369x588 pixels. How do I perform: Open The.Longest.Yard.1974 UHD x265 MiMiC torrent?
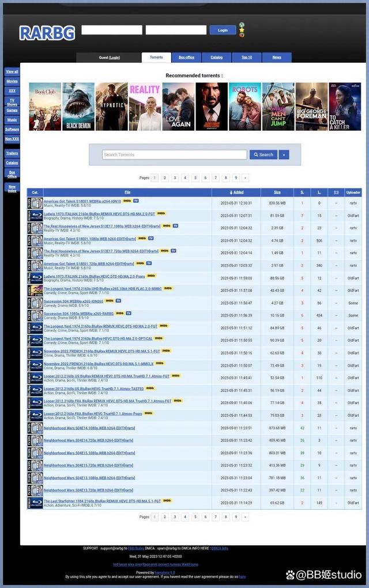103,289
